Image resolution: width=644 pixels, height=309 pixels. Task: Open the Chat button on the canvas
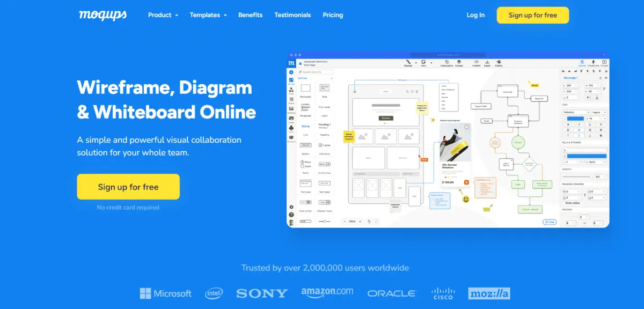pos(550,222)
